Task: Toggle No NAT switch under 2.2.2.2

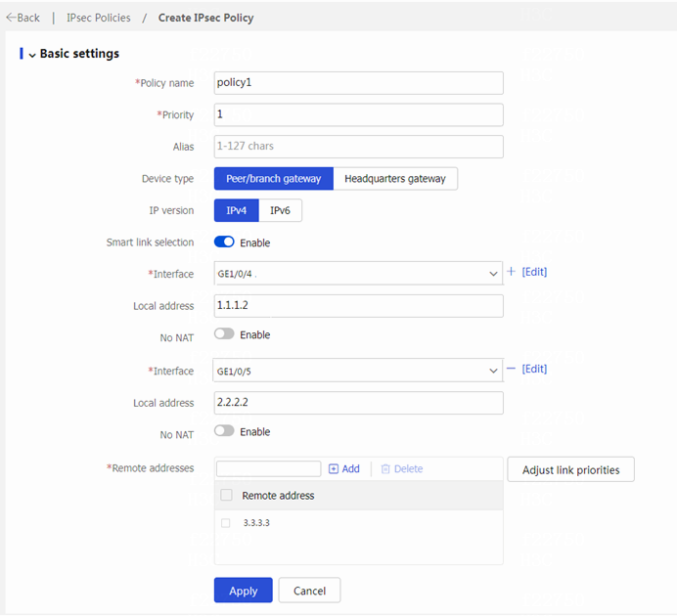Action: coord(224,431)
